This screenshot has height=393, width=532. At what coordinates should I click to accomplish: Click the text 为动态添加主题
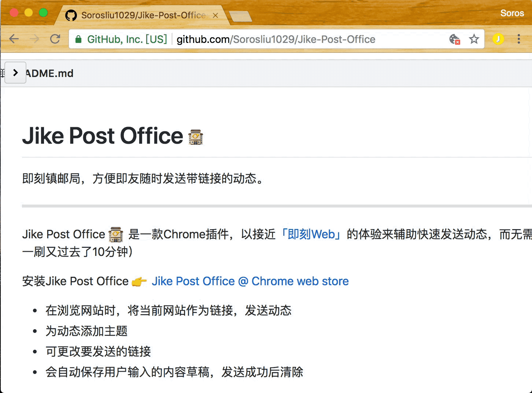tap(86, 331)
